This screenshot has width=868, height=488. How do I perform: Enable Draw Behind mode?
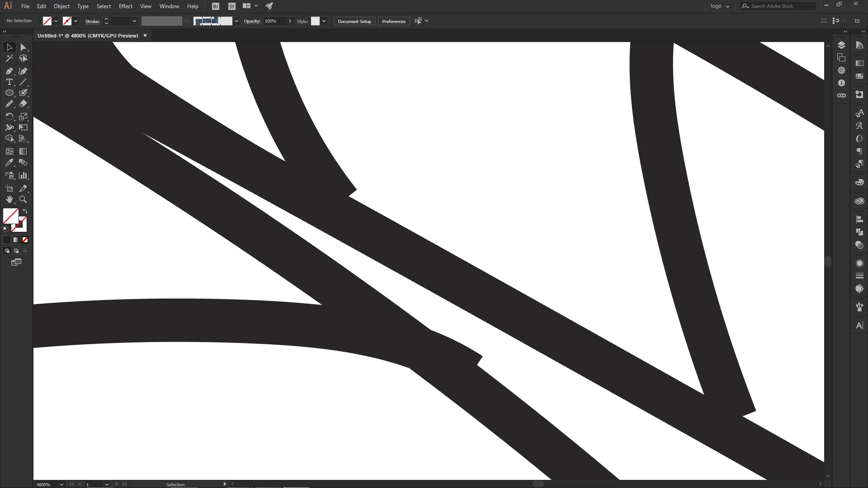[x=16, y=251]
